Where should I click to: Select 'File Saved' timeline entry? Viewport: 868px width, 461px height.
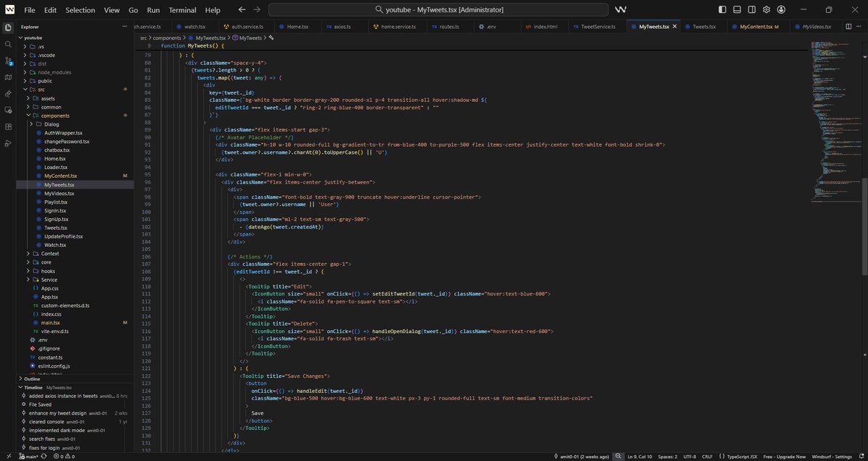coord(75,404)
